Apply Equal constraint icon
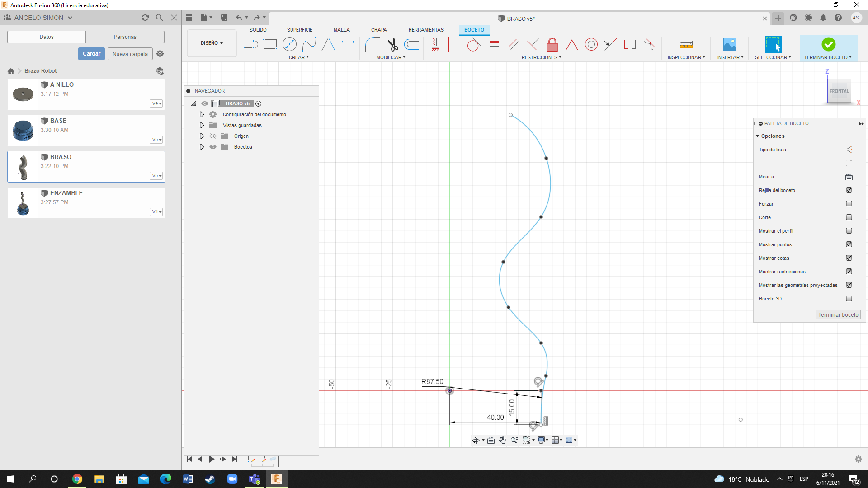 494,44
